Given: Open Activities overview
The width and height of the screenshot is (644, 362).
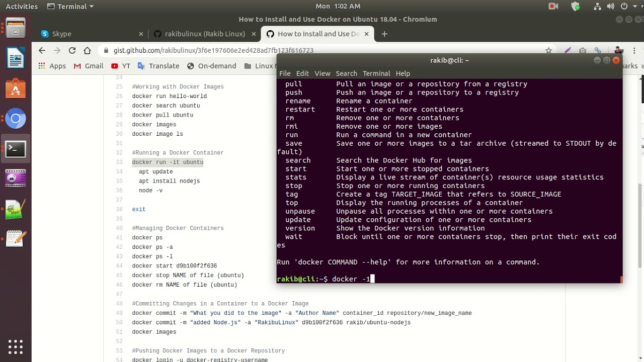Looking at the screenshot, I should (x=22, y=7).
